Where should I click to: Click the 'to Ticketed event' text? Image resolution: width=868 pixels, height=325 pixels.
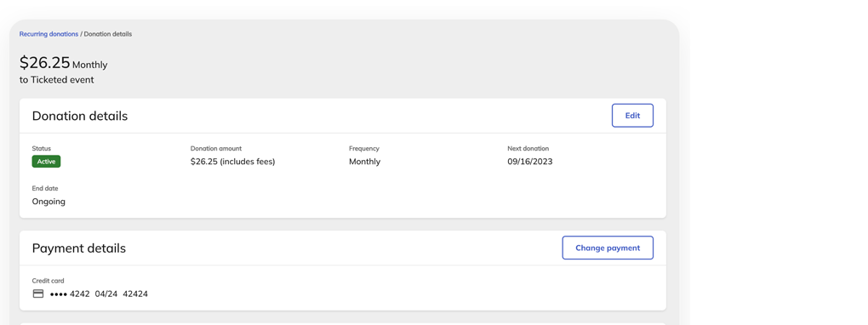pyautogui.click(x=56, y=80)
